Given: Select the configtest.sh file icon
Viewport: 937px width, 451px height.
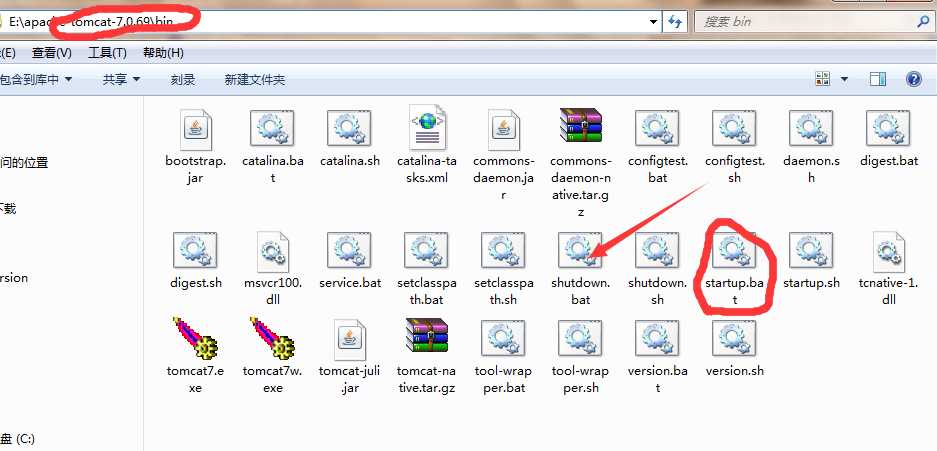Looking at the screenshot, I should (x=734, y=128).
